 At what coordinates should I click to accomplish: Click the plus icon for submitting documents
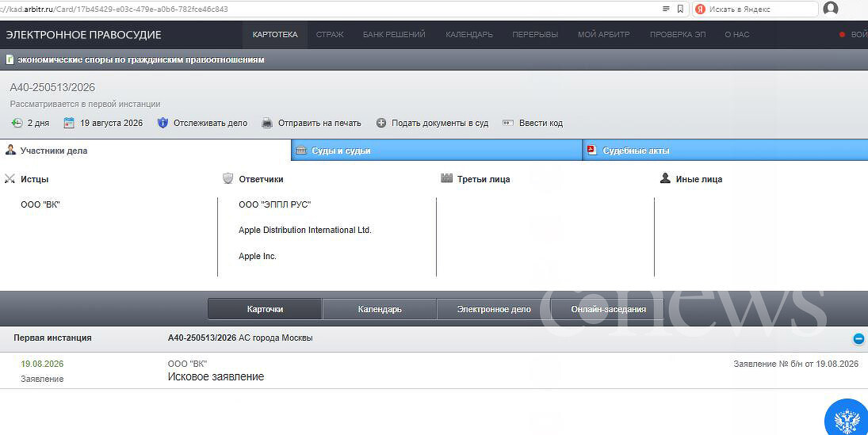point(380,123)
